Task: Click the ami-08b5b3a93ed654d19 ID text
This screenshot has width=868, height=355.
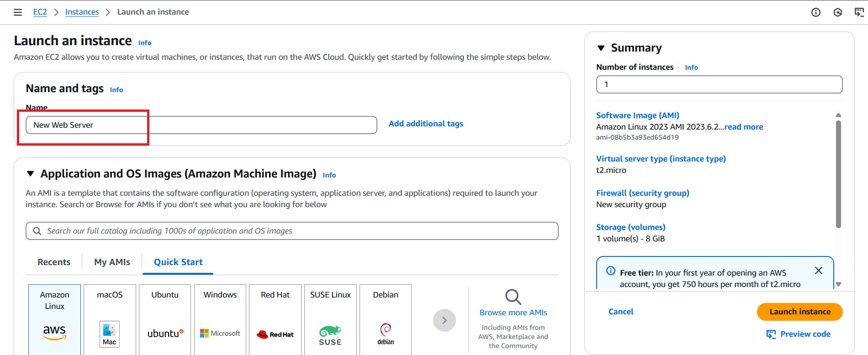Action: 637,137
